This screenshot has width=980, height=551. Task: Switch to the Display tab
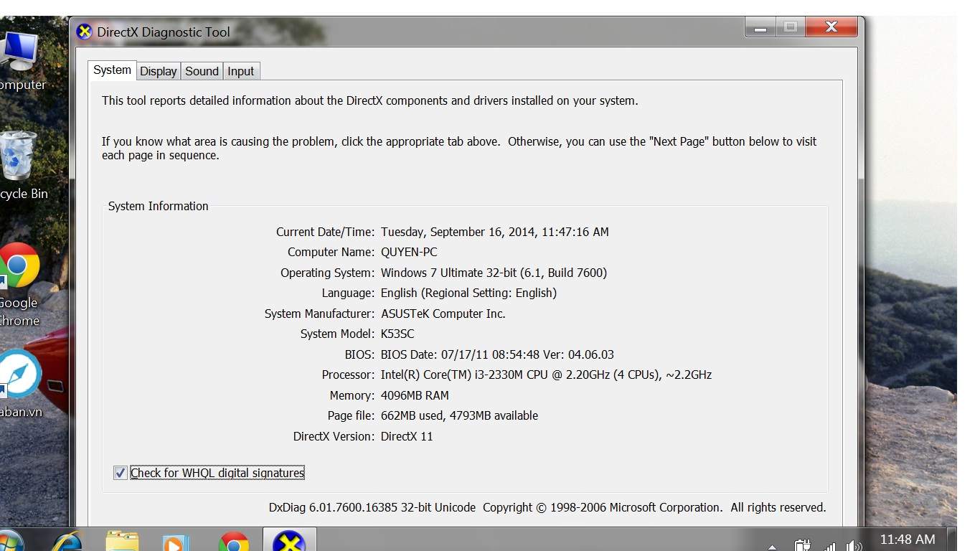click(x=158, y=71)
